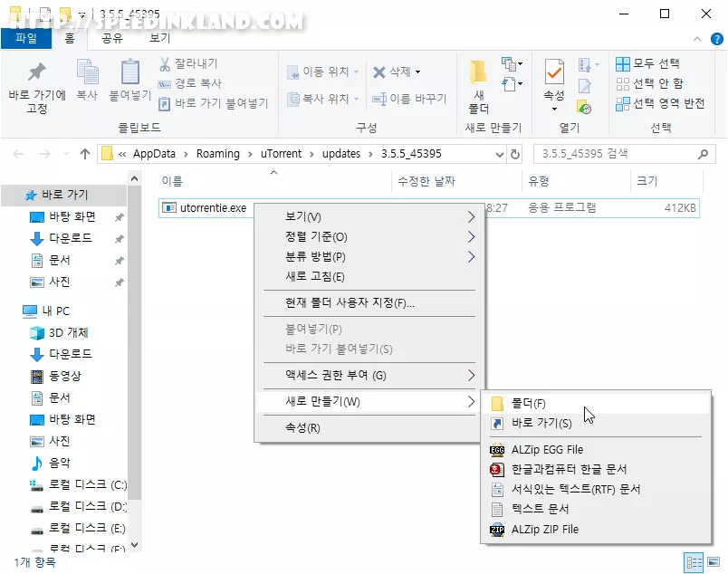
Task: Click updates in address breadcrumb
Action: (x=341, y=154)
